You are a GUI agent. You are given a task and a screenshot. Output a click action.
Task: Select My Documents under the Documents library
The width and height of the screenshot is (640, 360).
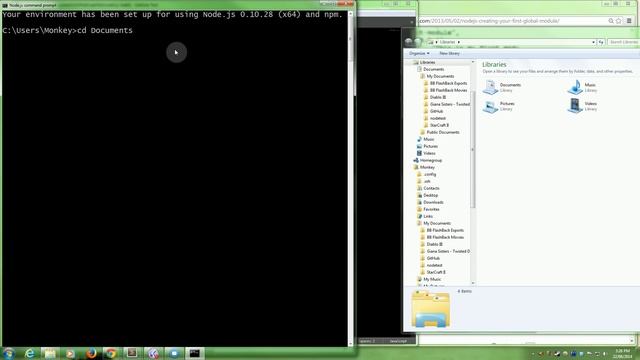tap(440, 76)
